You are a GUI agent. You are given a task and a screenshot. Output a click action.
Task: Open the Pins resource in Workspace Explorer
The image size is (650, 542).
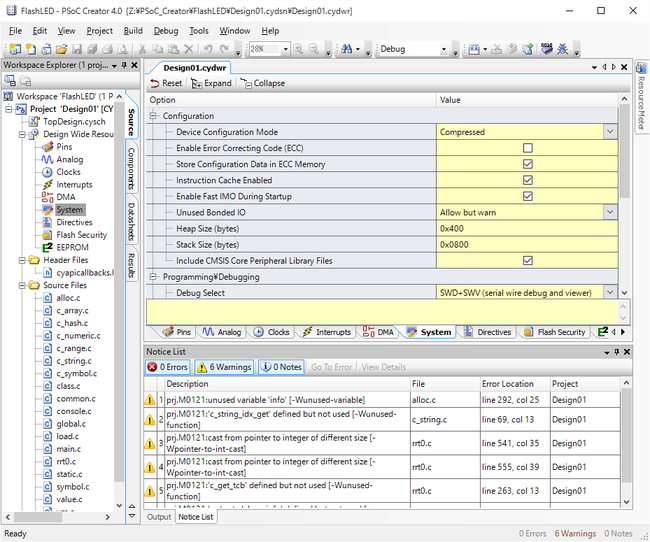tap(64, 147)
